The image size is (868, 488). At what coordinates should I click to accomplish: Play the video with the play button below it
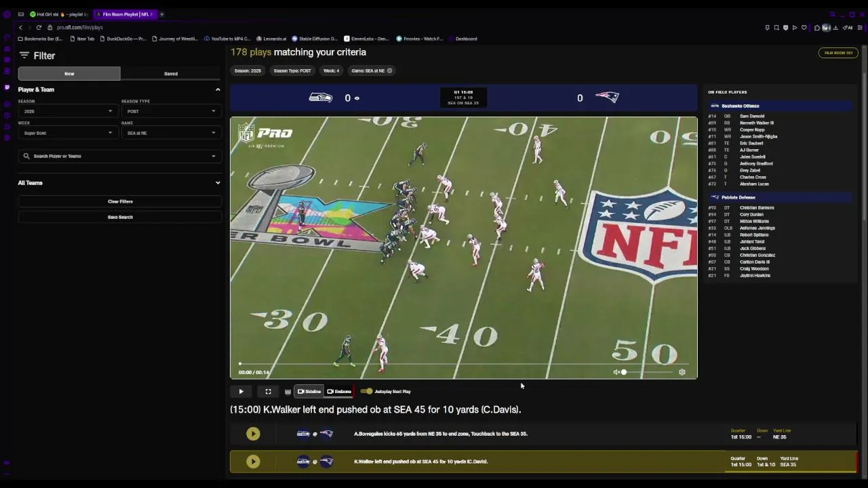241,391
